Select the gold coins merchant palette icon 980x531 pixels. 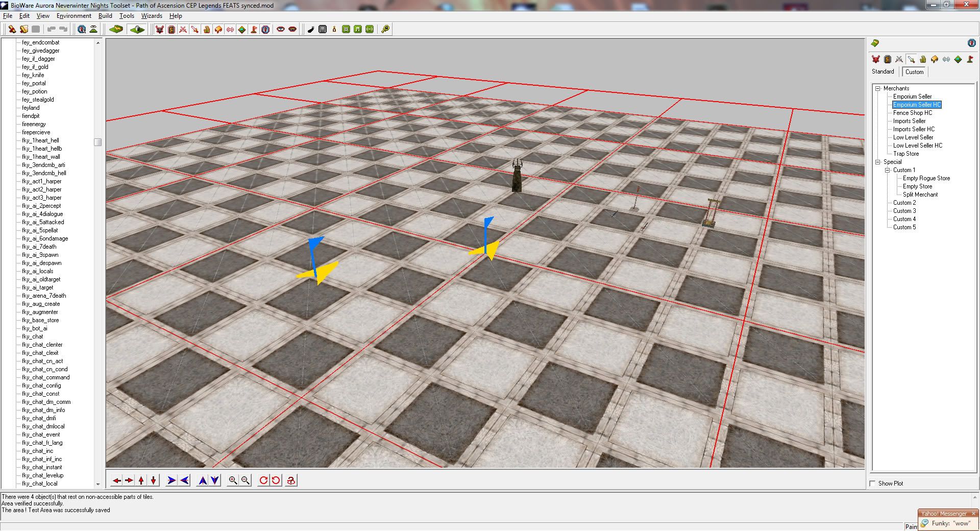coord(923,59)
